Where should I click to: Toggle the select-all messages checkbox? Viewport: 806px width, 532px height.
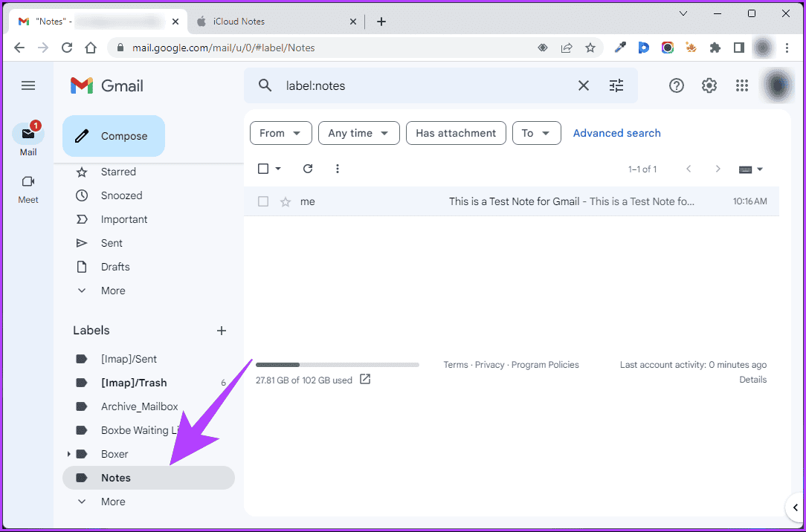click(263, 169)
